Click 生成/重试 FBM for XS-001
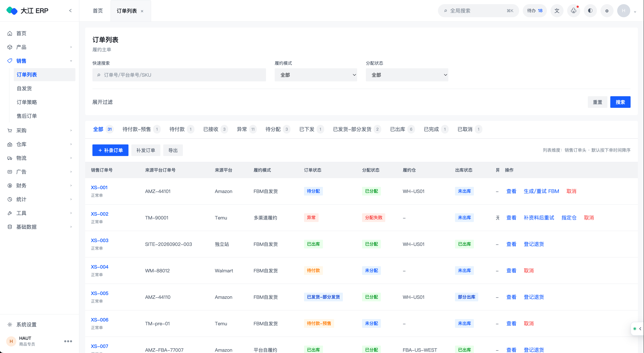 click(541, 191)
